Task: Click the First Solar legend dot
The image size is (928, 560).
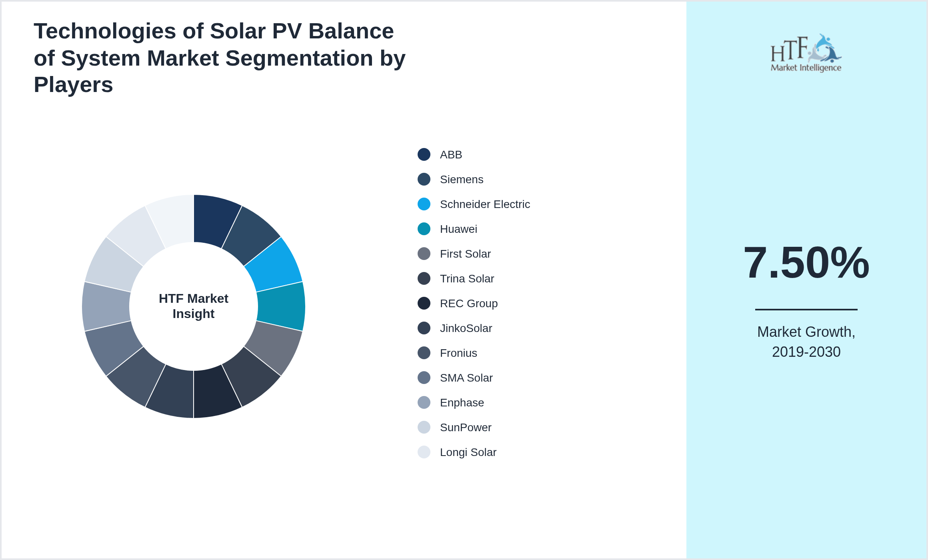Action: click(x=424, y=254)
